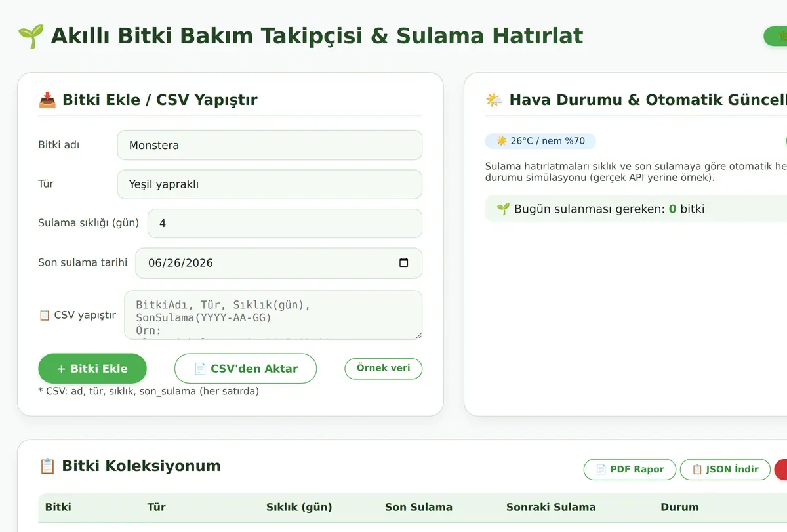The image size is (787, 532).
Task: Click the Durum column header
Action: point(680,507)
